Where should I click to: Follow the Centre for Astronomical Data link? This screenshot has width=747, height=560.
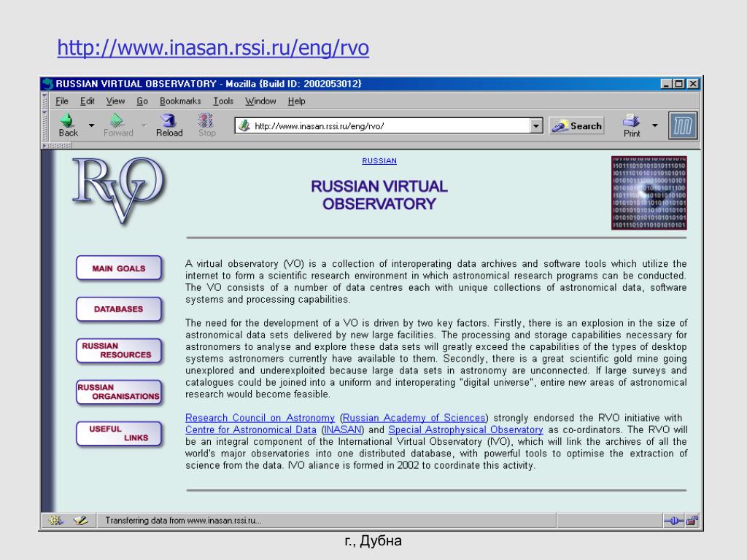[251, 429]
